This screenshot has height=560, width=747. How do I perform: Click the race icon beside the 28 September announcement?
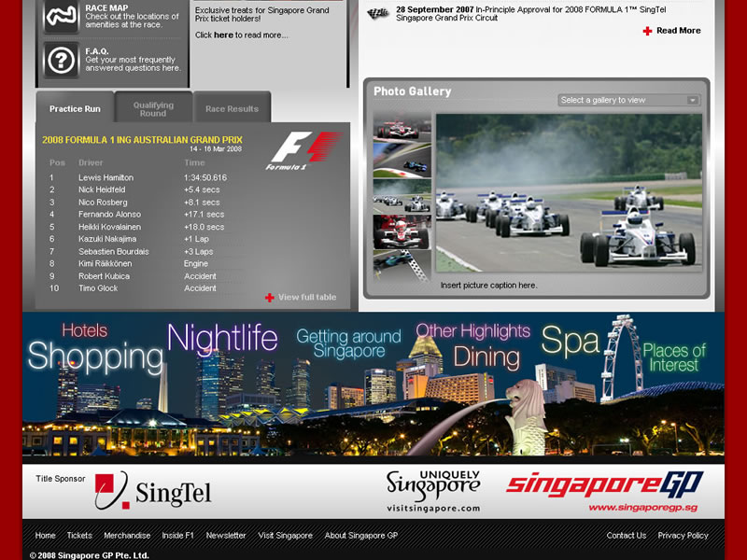pos(376,10)
